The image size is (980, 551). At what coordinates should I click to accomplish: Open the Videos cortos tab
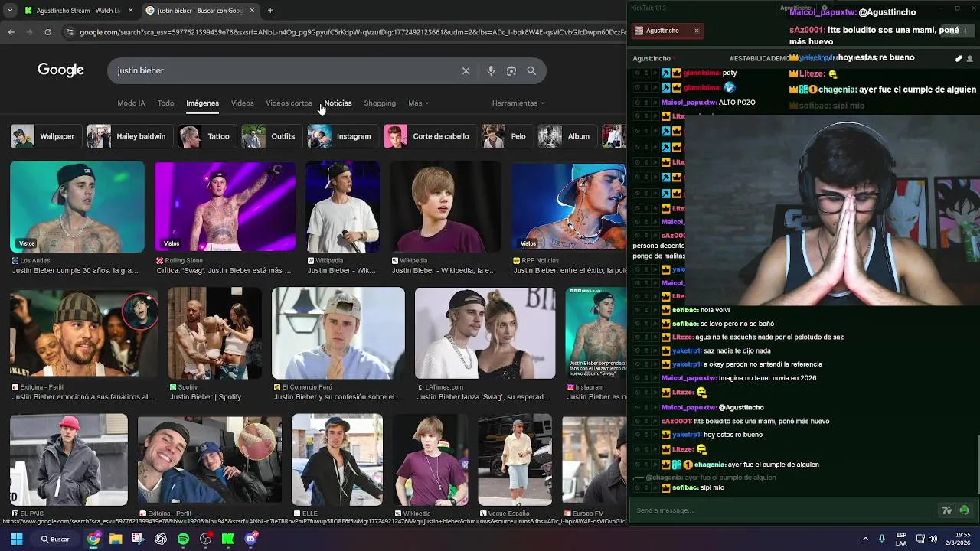coord(289,103)
